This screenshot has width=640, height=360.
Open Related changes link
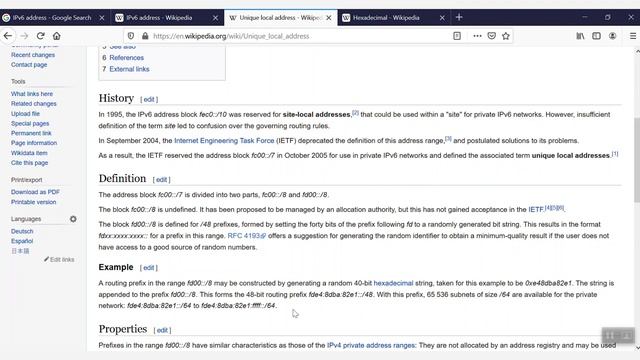tap(33, 104)
